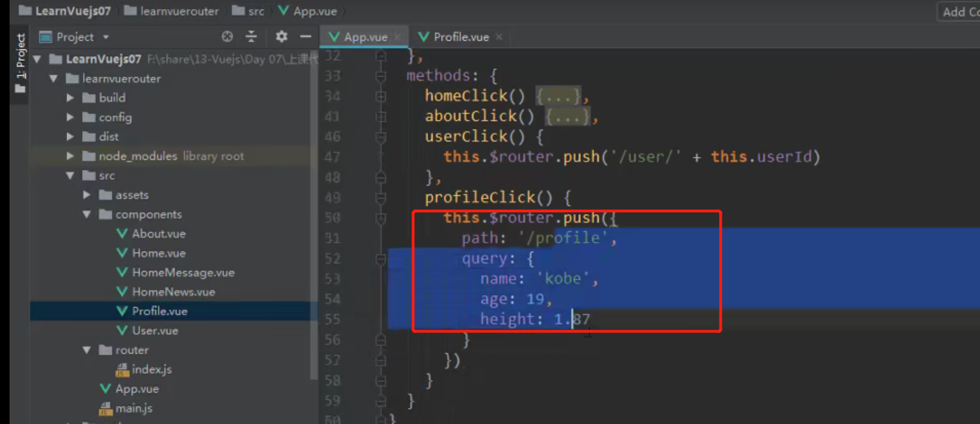Click the main.js file icon
The width and height of the screenshot is (980, 424).
click(107, 408)
